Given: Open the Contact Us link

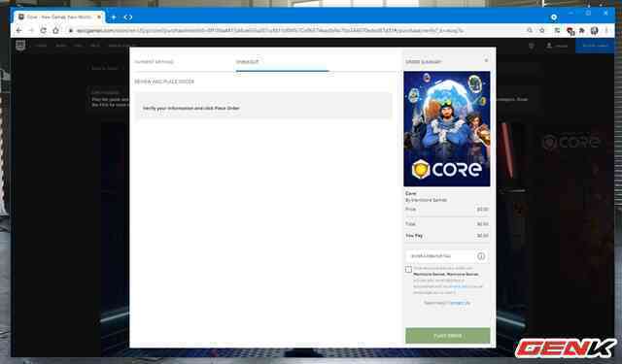Looking at the screenshot, I should 460,303.
